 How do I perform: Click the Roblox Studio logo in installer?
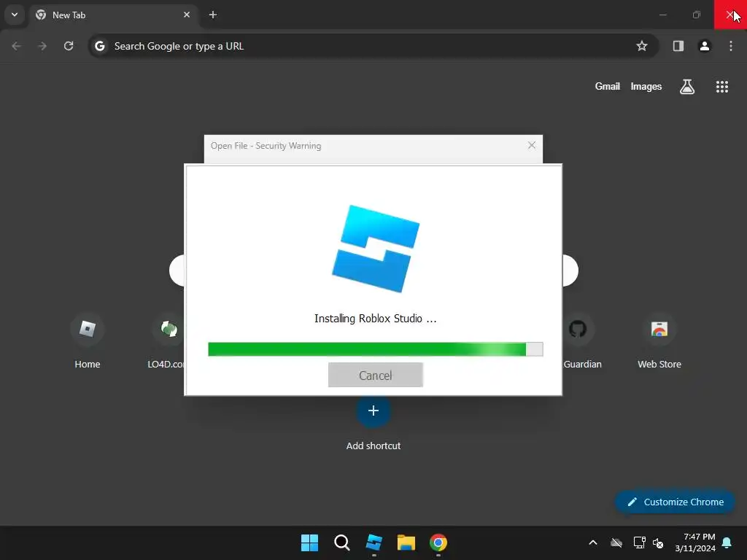pyautogui.click(x=376, y=249)
